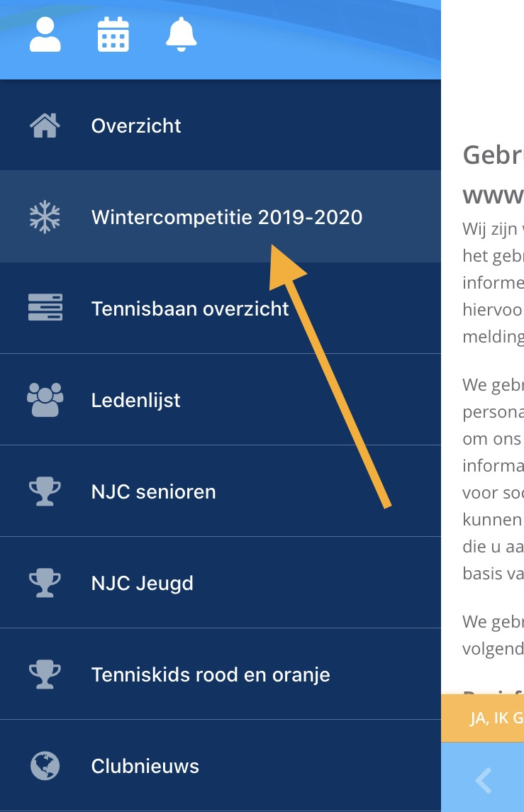
Task: Open NJC Jeugd menu entry
Action: pyautogui.click(x=220, y=583)
